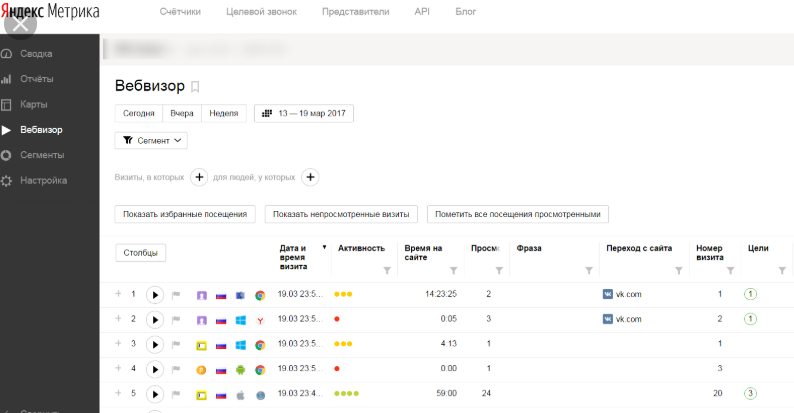Play the recording of visit 2

(155, 319)
